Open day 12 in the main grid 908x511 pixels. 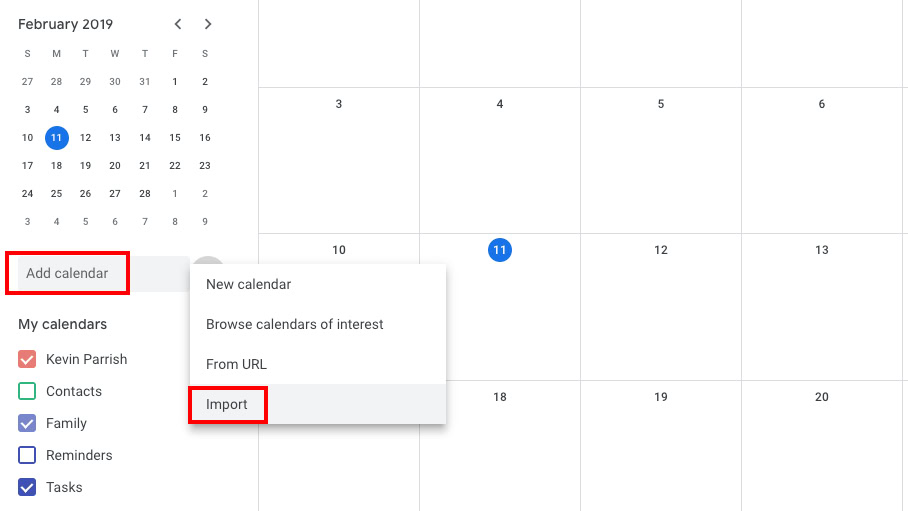661,250
